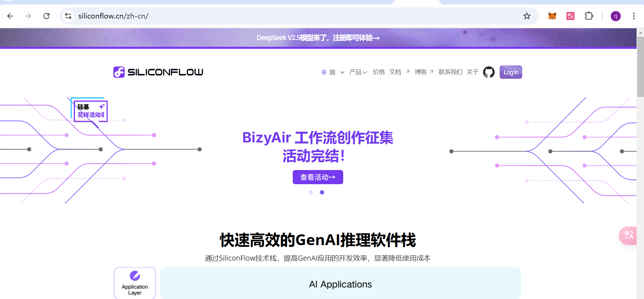Click the AI Applications panel
The height and width of the screenshot is (299, 644).
tap(341, 283)
